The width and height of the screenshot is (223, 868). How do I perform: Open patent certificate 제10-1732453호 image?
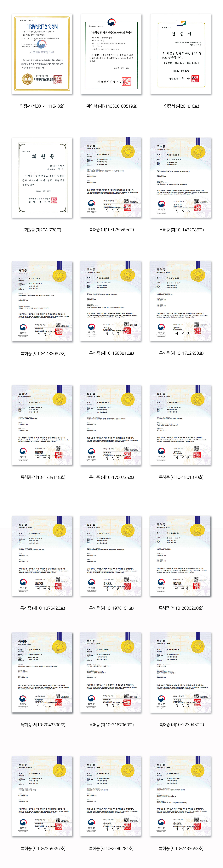point(180,301)
